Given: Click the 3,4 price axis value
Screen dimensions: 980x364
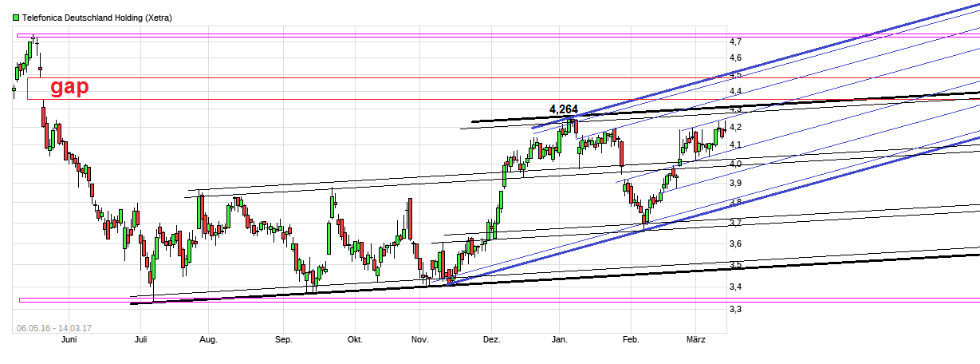Looking at the screenshot, I should [735, 287].
